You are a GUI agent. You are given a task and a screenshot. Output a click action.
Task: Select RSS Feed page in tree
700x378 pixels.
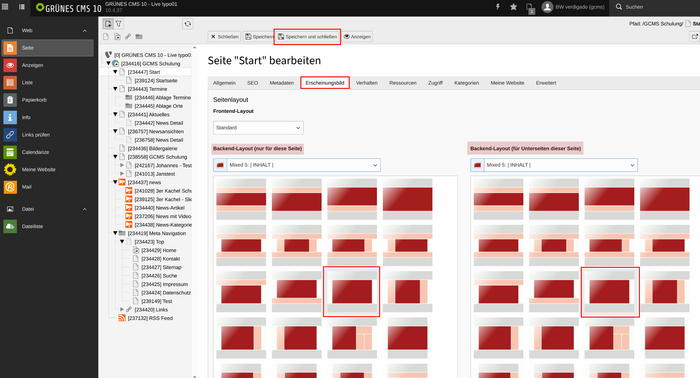point(150,318)
